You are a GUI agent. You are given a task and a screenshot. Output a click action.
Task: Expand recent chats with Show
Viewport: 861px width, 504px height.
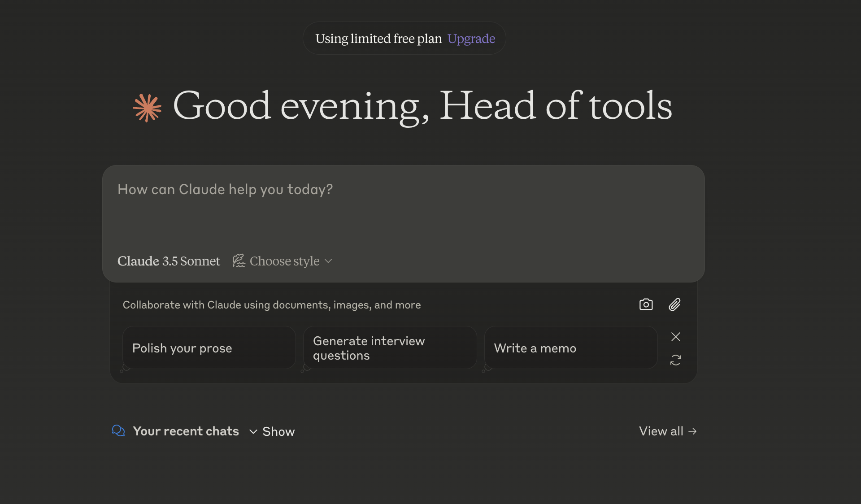pos(272,431)
